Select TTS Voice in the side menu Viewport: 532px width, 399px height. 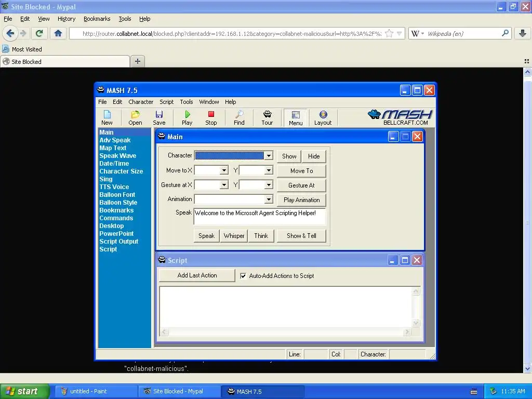(114, 187)
